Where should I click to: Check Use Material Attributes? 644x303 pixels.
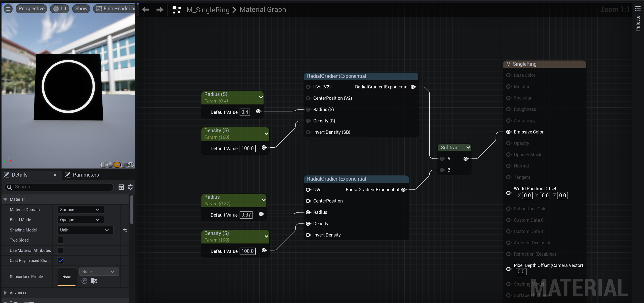(60, 250)
